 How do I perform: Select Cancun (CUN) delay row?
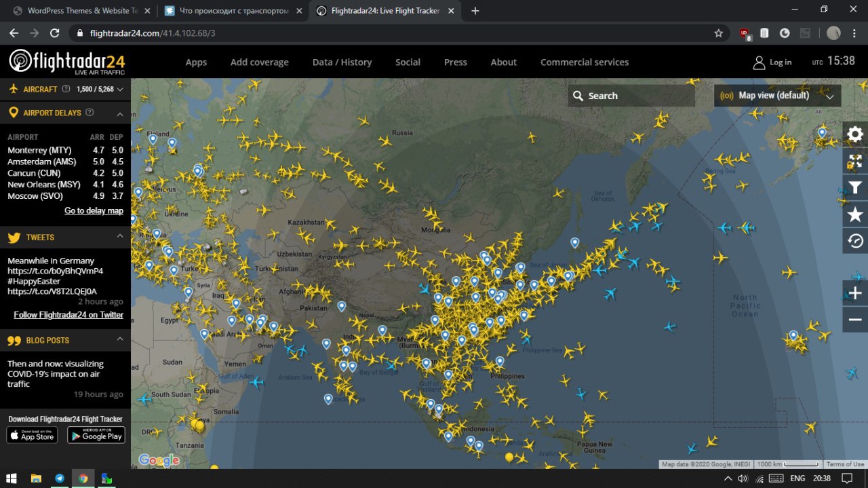tap(65, 173)
